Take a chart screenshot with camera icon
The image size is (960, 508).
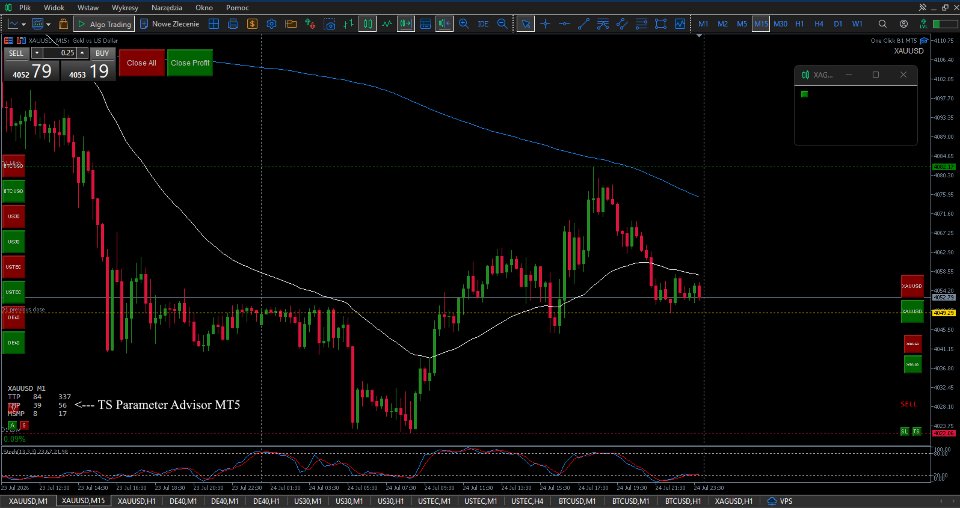(329, 24)
